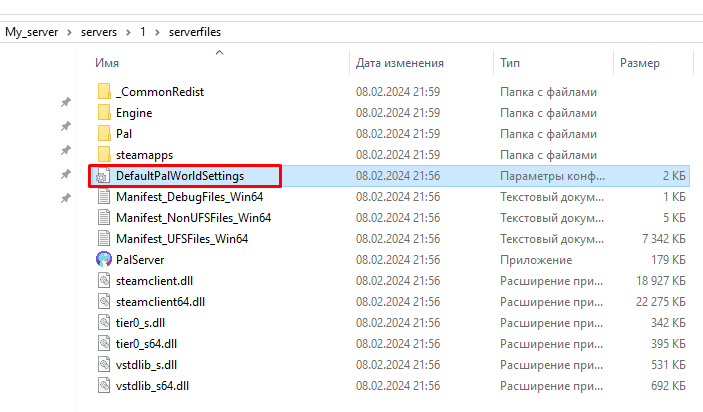703x412 pixels.
Task: Click the steamclient64.dll file icon
Action: pos(104,302)
